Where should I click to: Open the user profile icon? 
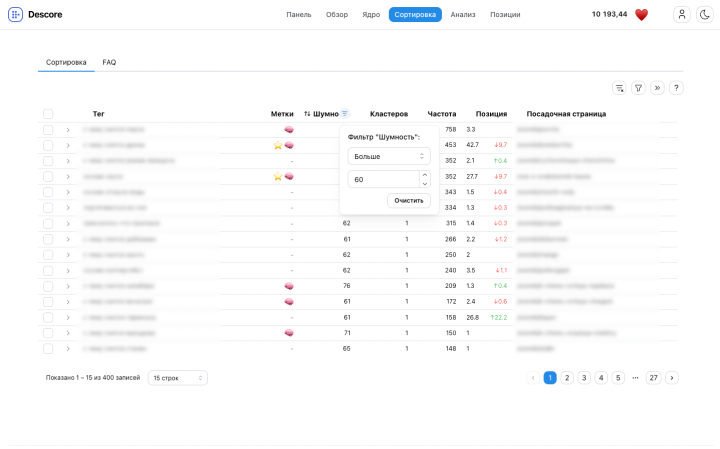pos(682,15)
